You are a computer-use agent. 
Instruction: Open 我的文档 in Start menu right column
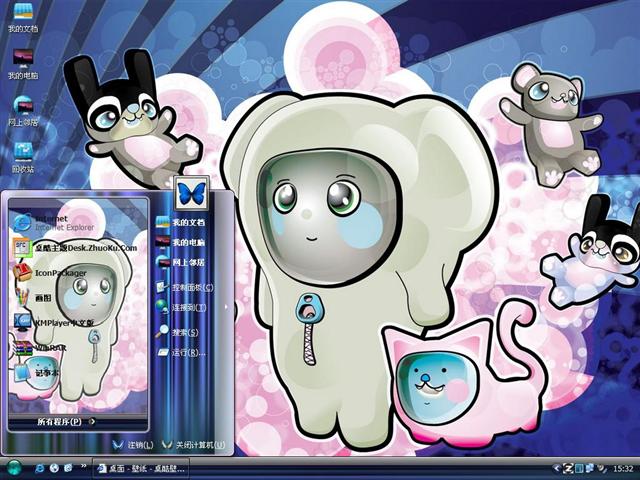(x=181, y=222)
